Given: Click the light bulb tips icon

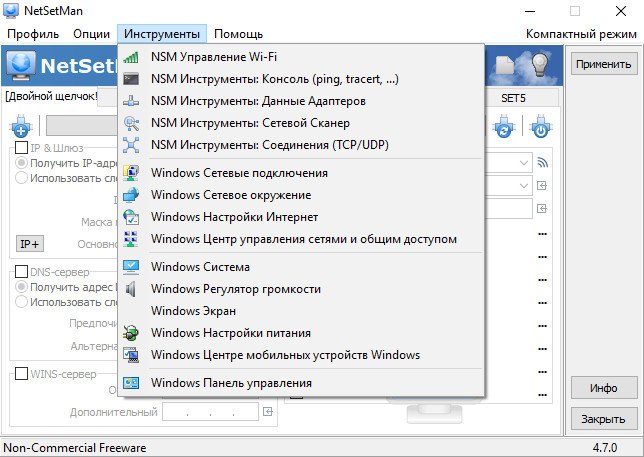Looking at the screenshot, I should pos(540,65).
